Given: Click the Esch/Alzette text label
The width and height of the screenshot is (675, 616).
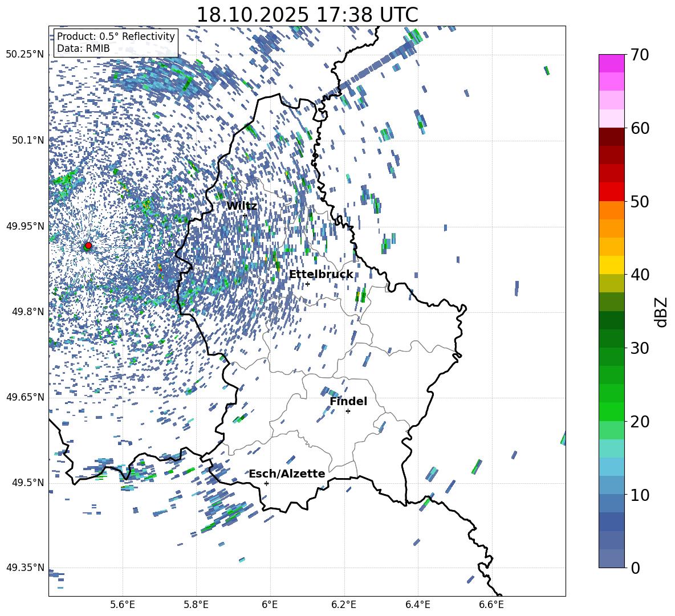Looking at the screenshot, I should click(287, 474).
